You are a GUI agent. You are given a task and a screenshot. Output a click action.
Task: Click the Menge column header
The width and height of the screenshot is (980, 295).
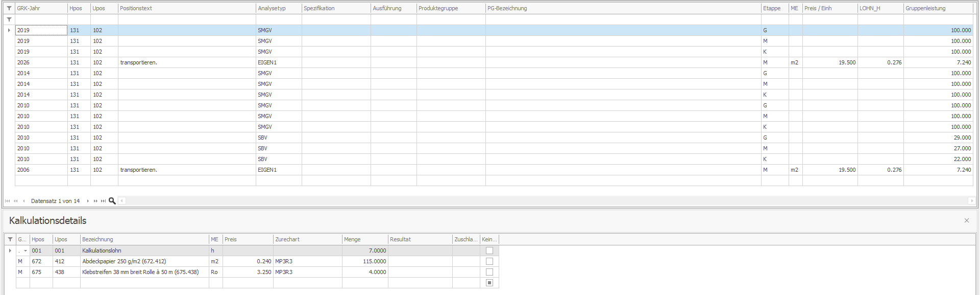[365, 239]
